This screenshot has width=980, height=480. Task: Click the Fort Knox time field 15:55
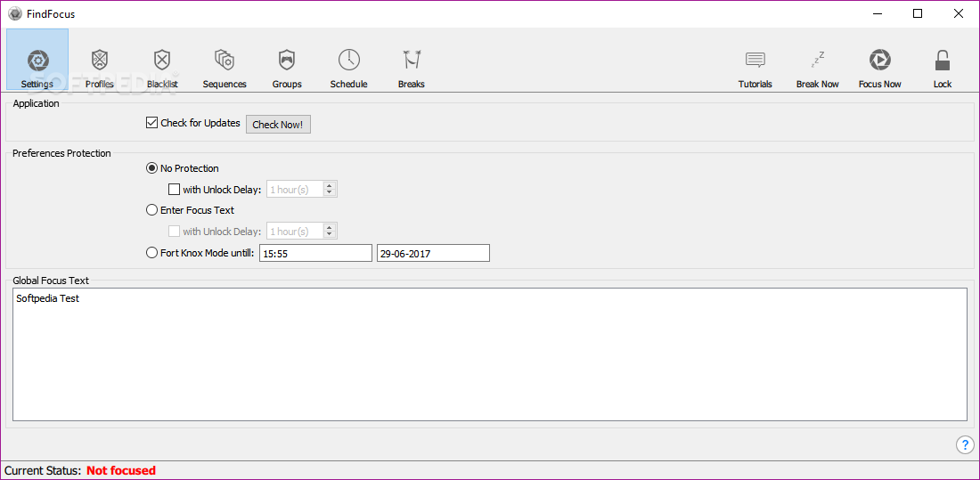point(315,253)
